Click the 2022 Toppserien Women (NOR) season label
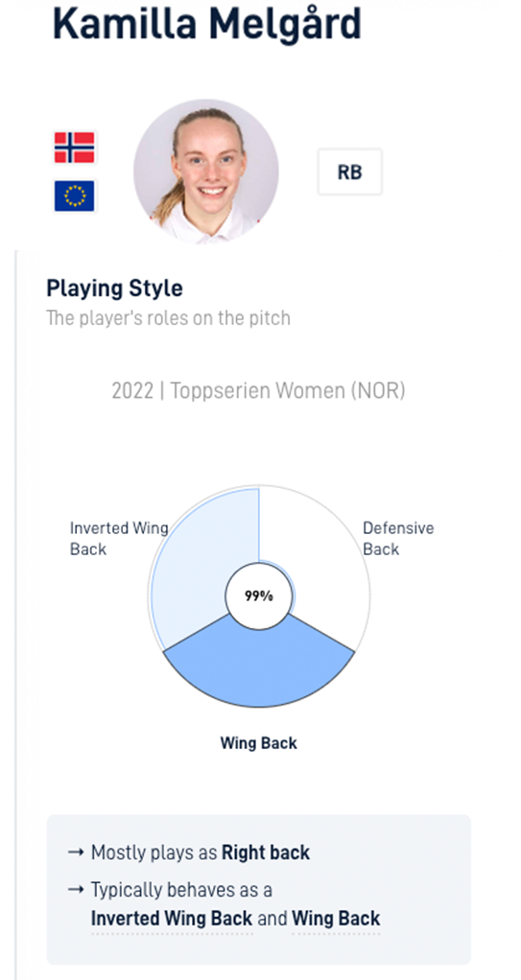The height and width of the screenshot is (980, 521). point(258,391)
